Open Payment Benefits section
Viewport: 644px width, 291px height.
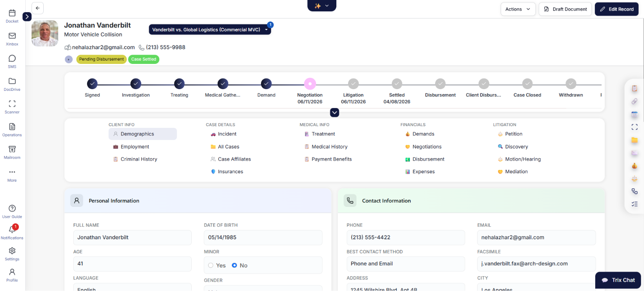pyautogui.click(x=328, y=159)
